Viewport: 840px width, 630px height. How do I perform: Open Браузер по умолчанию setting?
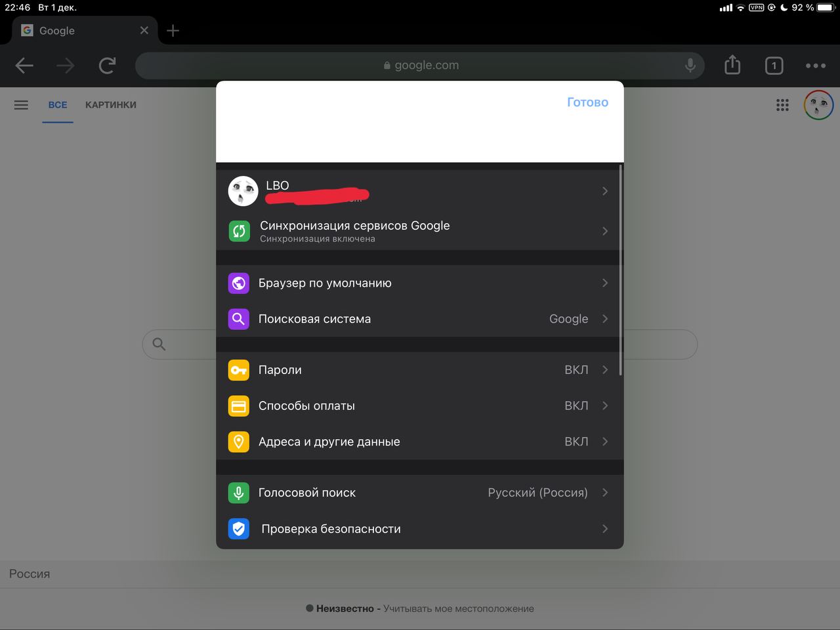[x=420, y=283]
